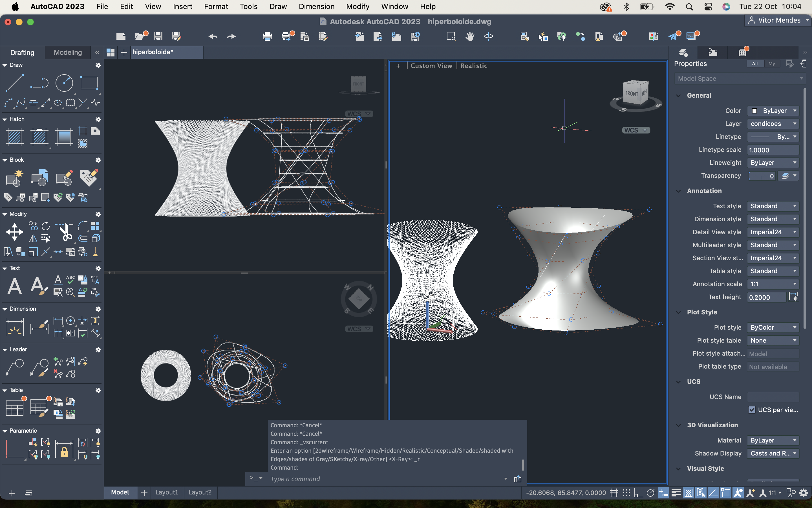The image size is (812, 508).
Task: Open the Lineweight ByLayer dropdown
Action: pos(773,163)
